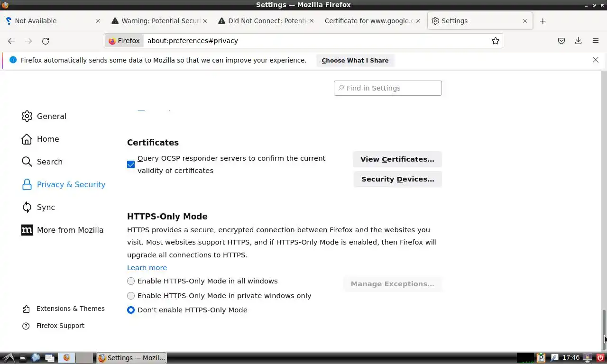Close the Not Available tab
The height and width of the screenshot is (364, 607).
pos(98,21)
